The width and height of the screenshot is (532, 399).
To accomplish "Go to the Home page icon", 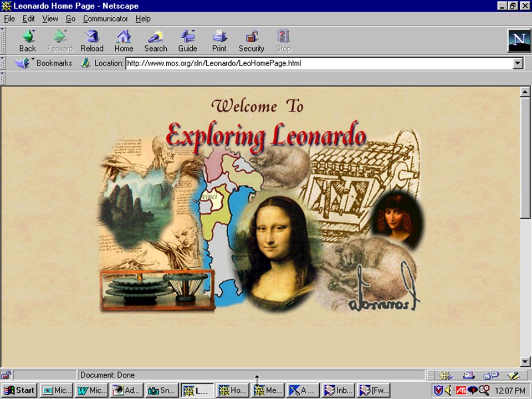I will (124, 36).
